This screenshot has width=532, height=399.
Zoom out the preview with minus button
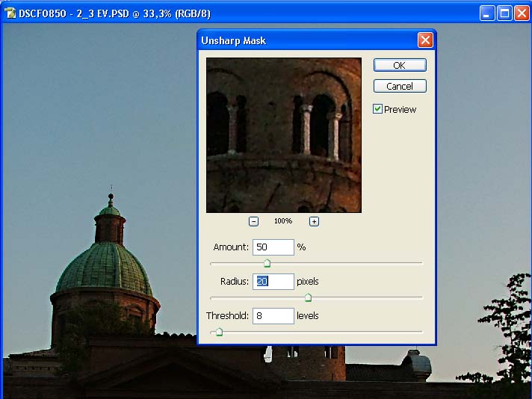(x=253, y=222)
